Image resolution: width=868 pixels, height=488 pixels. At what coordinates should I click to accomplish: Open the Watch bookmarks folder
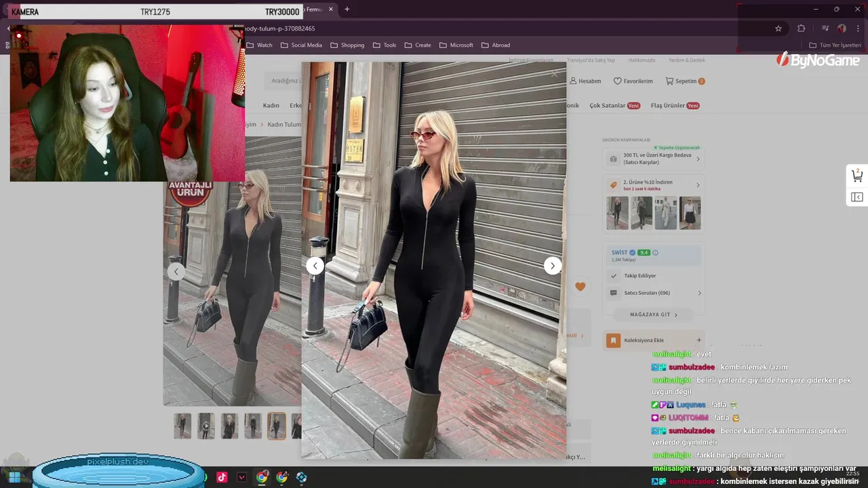pos(259,45)
